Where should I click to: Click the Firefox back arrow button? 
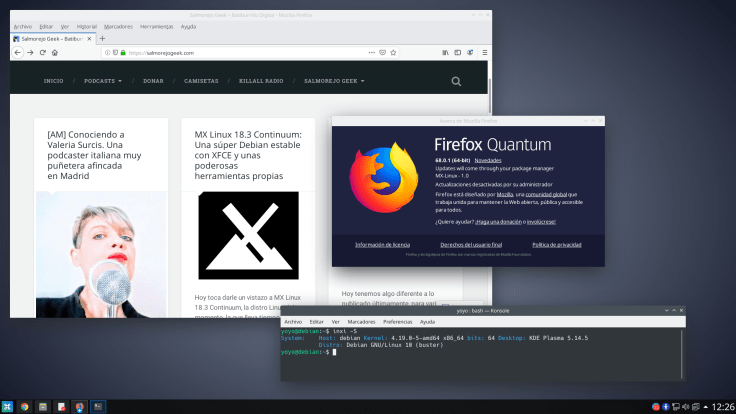click(x=17, y=52)
